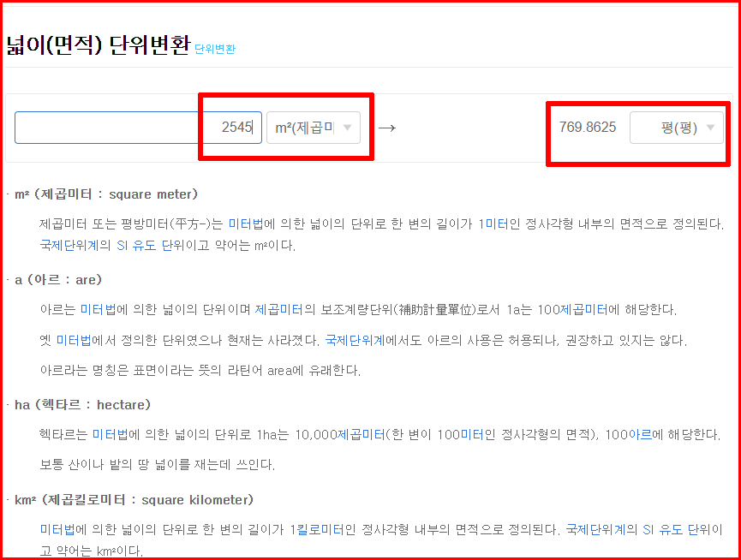Click the sentence '아르라는 명칭은 표면이라는 뜻의 라틴어'
Viewport: 741px width, 560px height.
click(x=200, y=370)
